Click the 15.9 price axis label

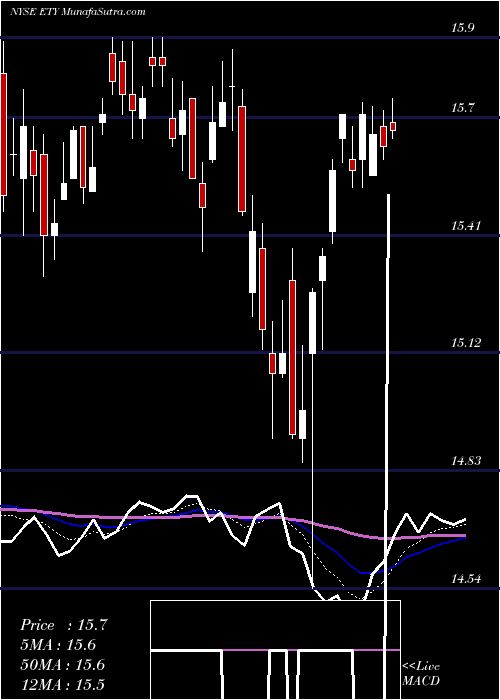tap(463, 28)
